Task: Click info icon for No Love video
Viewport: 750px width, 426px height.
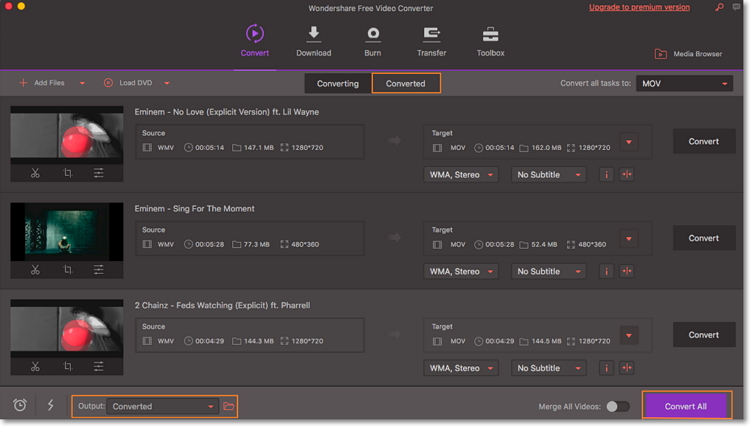Action: click(606, 174)
